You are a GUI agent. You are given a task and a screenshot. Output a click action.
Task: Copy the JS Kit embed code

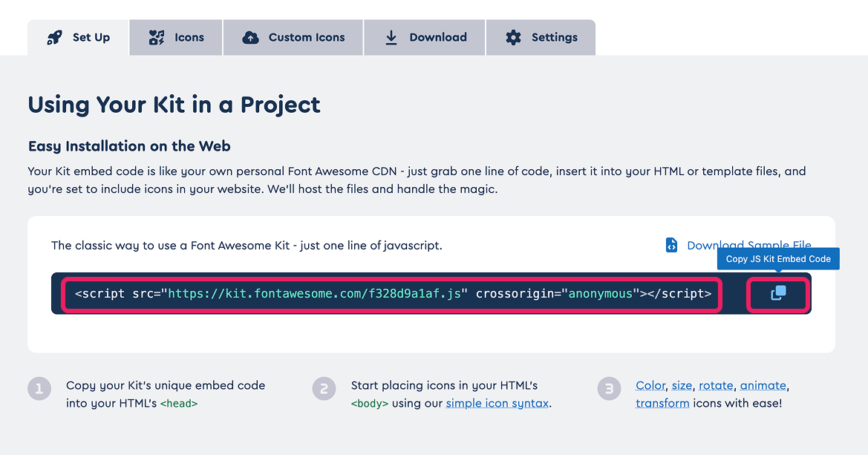coord(778,293)
